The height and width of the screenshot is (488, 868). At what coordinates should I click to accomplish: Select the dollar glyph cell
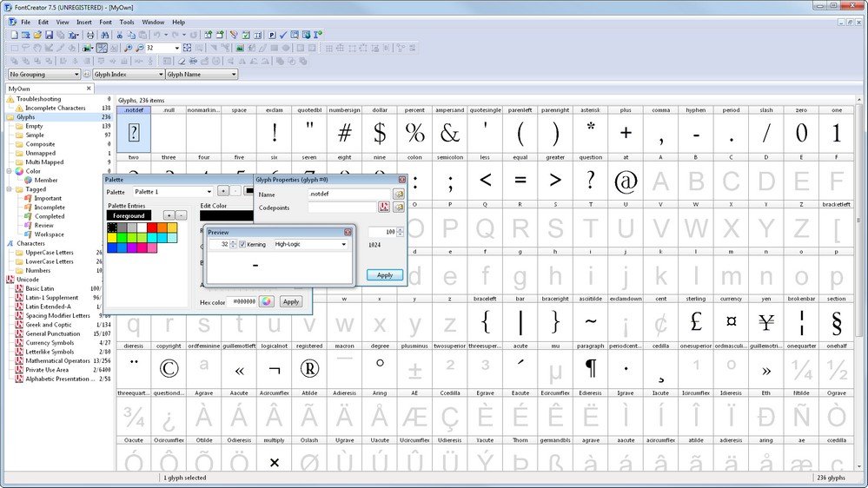click(x=380, y=129)
